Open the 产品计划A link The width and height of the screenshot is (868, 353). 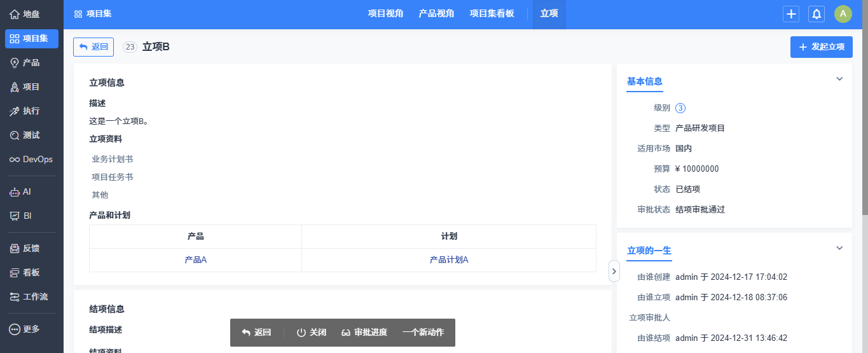click(x=449, y=260)
